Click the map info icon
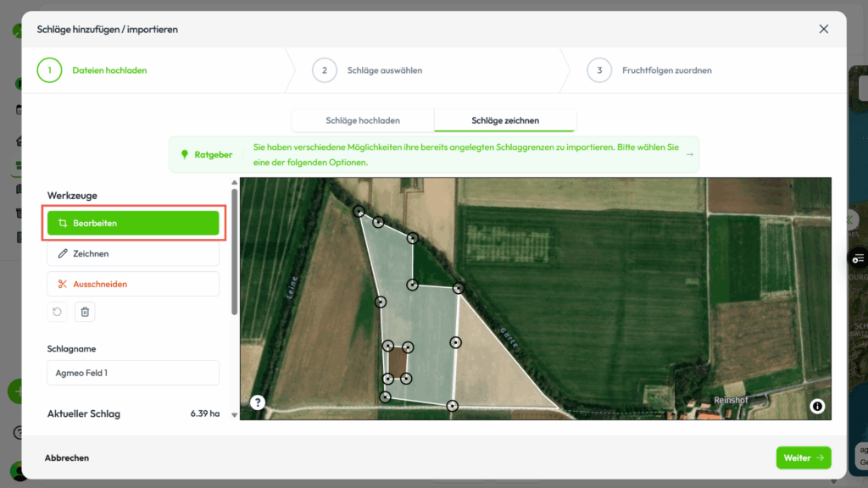This screenshot has width=868, height=488. [x=817, y=406]
